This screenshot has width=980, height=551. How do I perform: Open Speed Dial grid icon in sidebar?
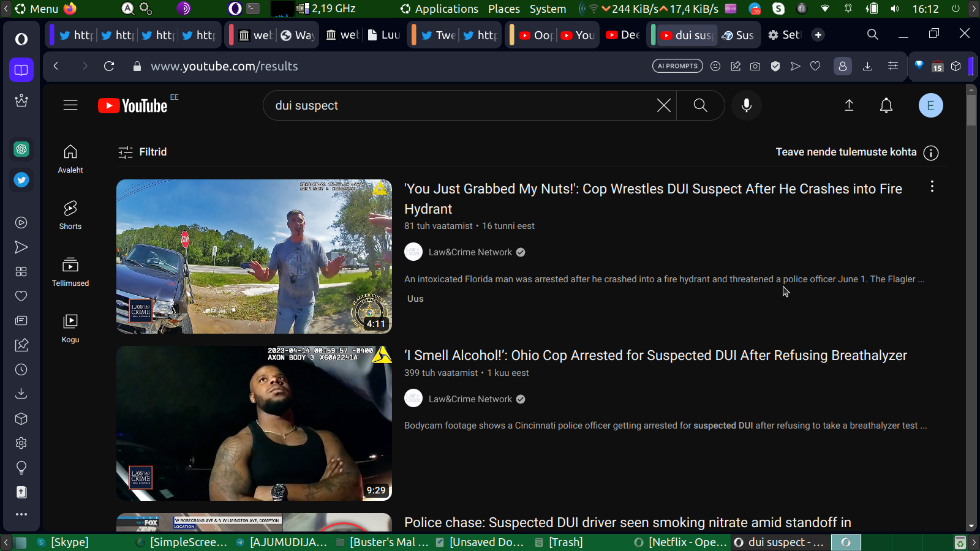click(x=21, y=272)
